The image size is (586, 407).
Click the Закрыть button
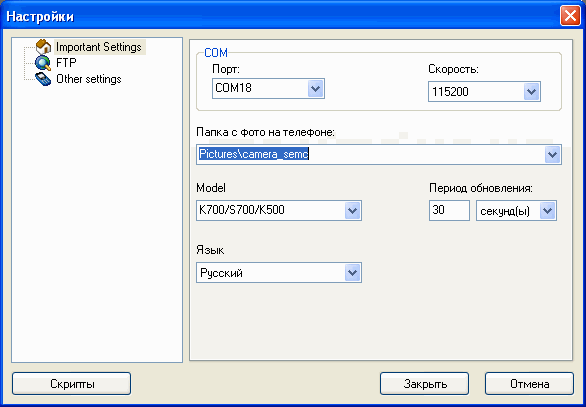(x=425, y=383)
